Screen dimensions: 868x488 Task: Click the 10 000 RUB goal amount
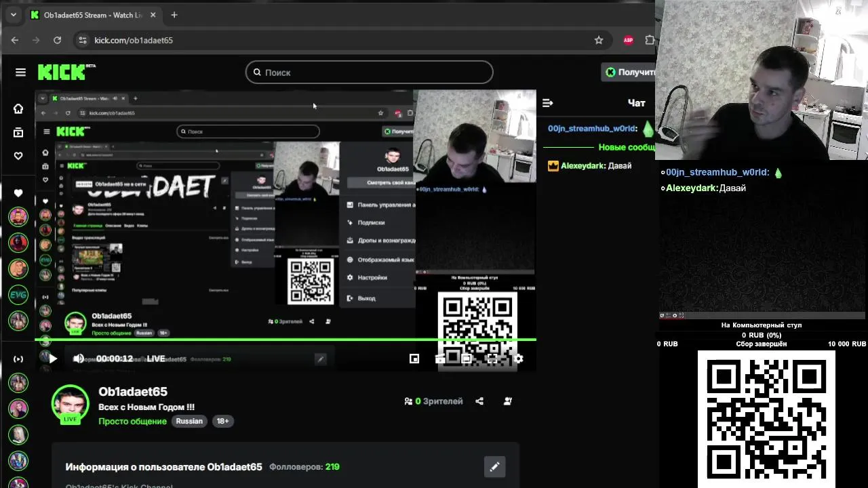coord(846,344)
